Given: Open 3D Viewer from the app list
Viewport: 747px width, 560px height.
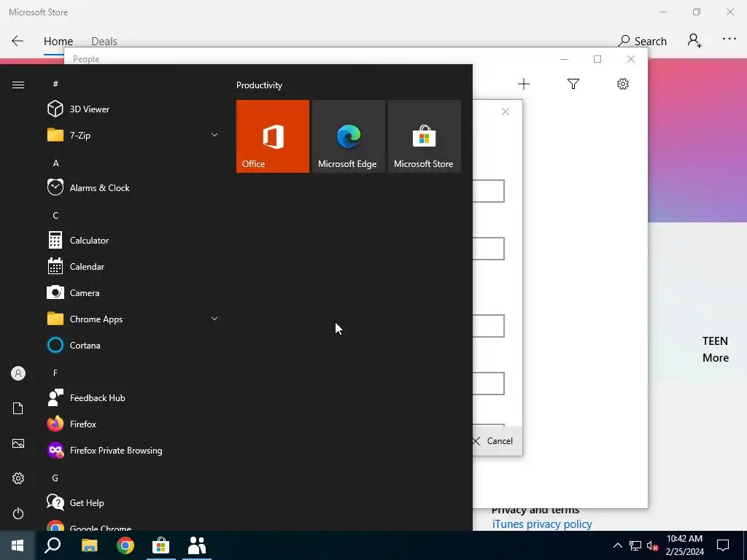Looking at the screenshot, I should tap(133, 109).
